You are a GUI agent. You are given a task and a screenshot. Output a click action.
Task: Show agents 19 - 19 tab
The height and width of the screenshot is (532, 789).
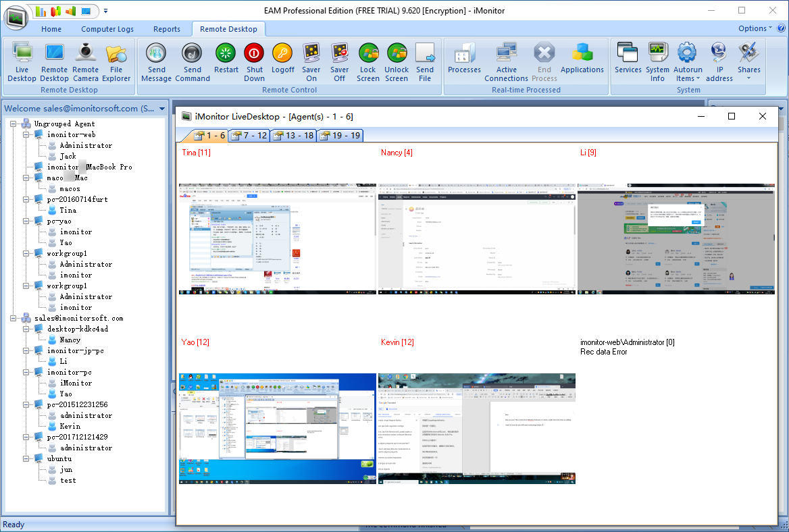click(x=340, y=135)
